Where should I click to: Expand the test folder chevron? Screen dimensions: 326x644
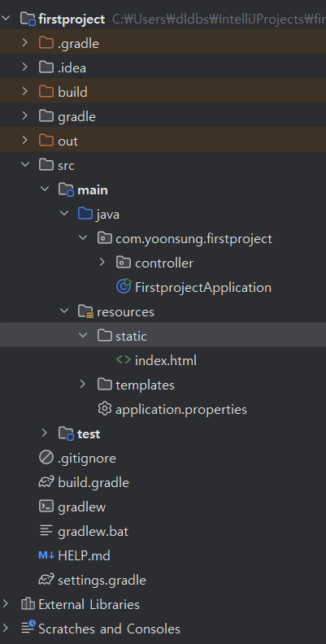[45, 433]
